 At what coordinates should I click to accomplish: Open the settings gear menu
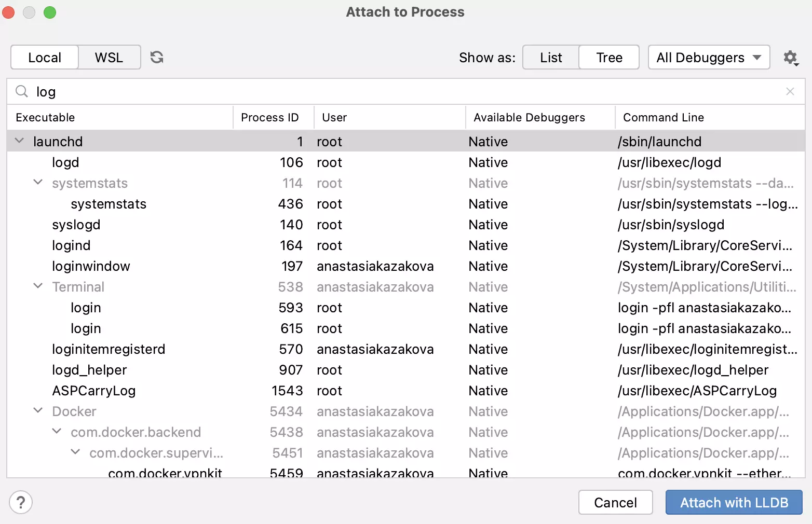[x=790, y=58]
